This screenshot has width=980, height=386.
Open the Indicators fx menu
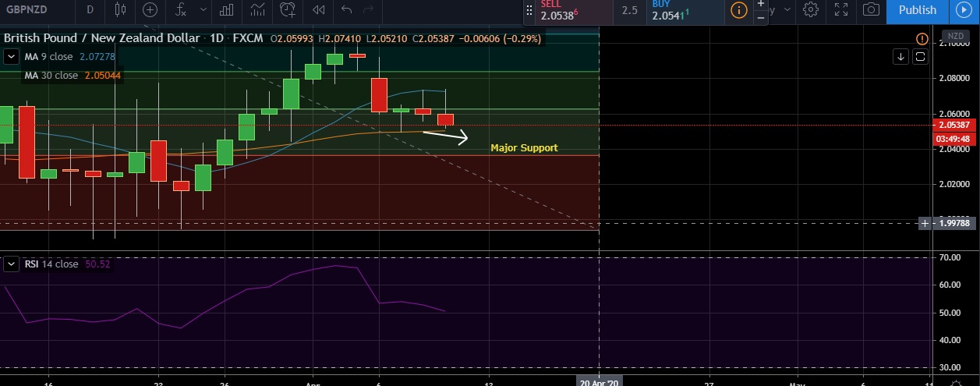coord(181,10)
